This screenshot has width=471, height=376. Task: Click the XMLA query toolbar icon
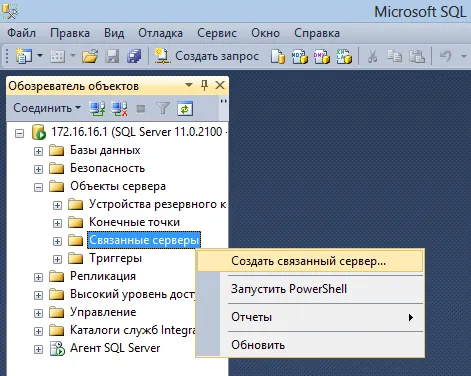pyautogui.click(x=344, y=56)
